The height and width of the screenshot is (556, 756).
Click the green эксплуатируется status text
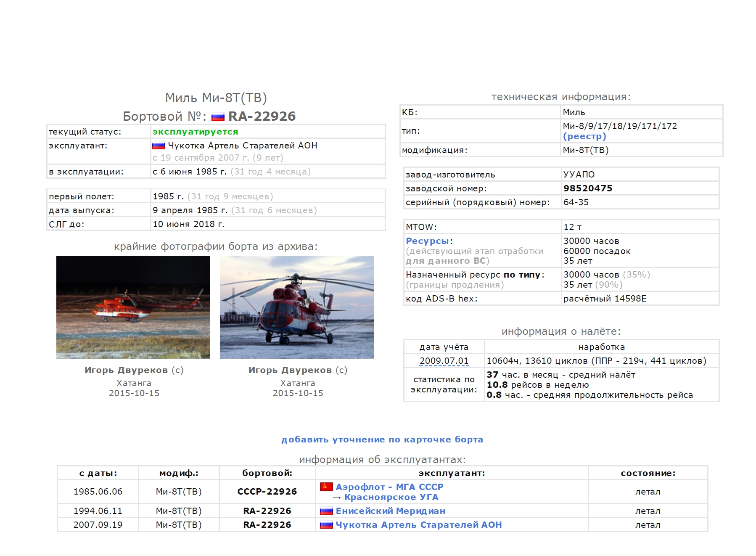tap(195, 132)
